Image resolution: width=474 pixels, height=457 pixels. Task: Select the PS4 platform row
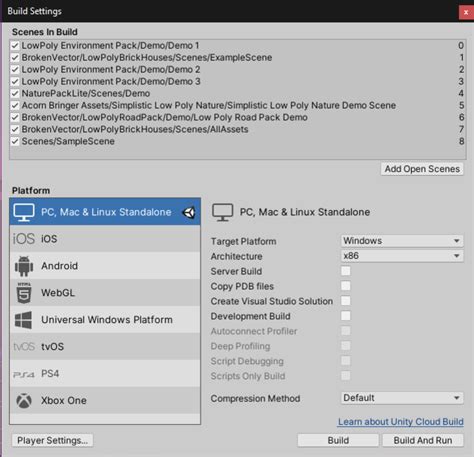pyautogui.click(x=105, y=374)
